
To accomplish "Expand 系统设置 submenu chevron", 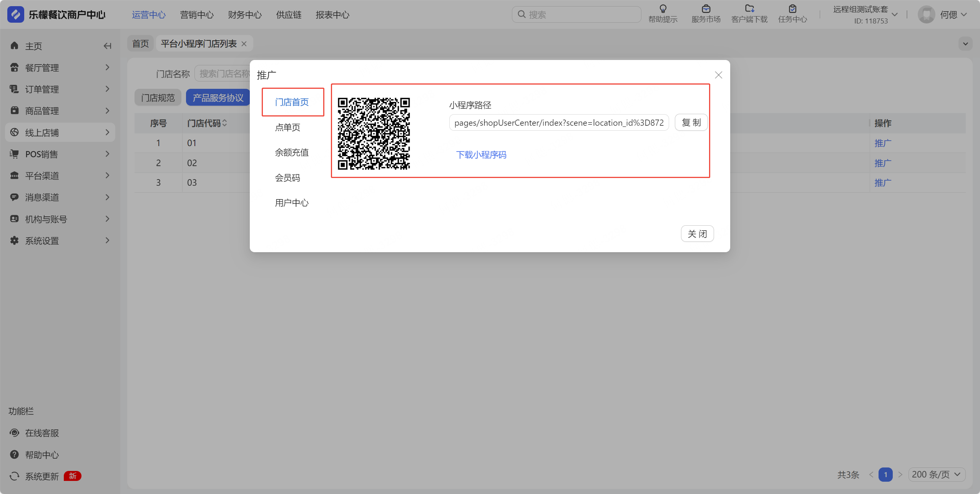I will [108, 241].
